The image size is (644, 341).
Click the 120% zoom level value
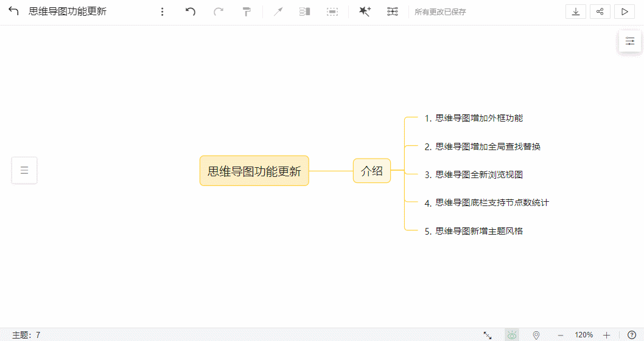coord(584,335)
